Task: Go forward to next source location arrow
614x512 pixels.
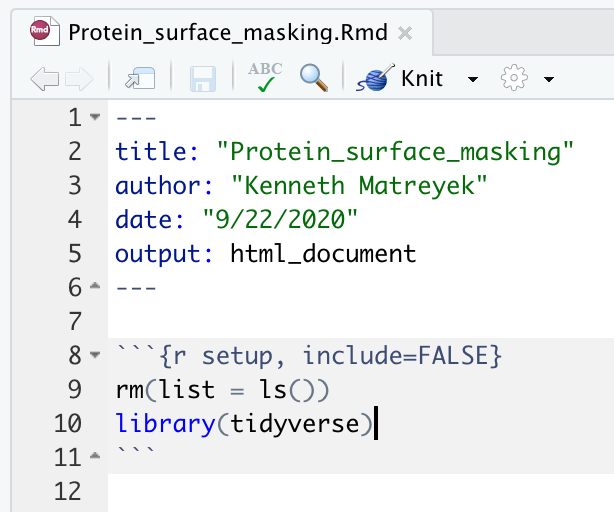Action: (79, 79)
